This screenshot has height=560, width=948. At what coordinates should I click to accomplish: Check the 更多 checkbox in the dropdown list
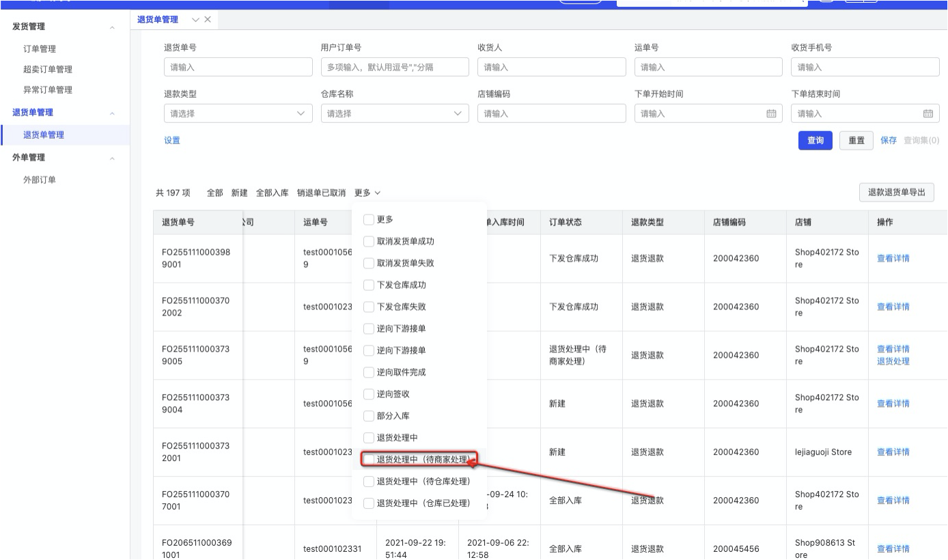coord(369,219)
